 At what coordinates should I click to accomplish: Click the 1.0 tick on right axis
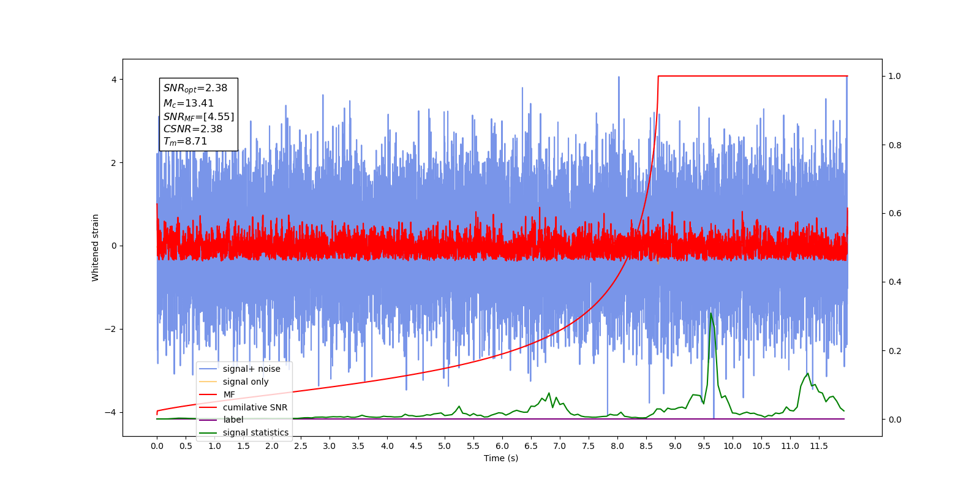coord(895,76)
